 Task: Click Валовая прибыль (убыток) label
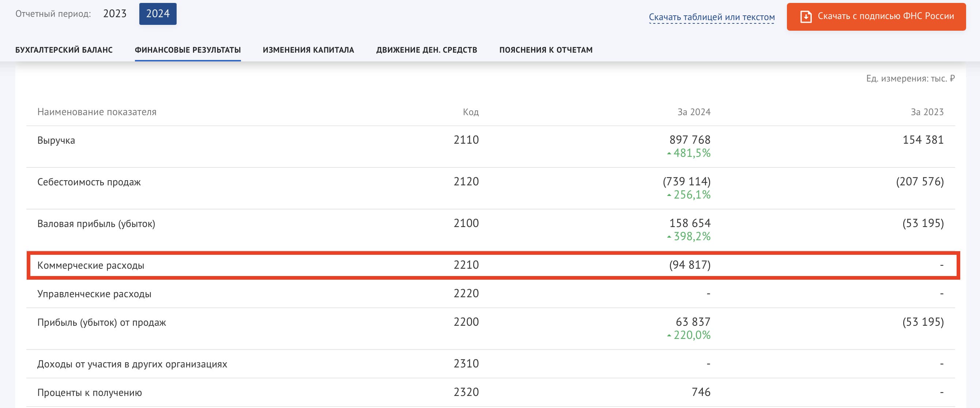coord(96,224)
